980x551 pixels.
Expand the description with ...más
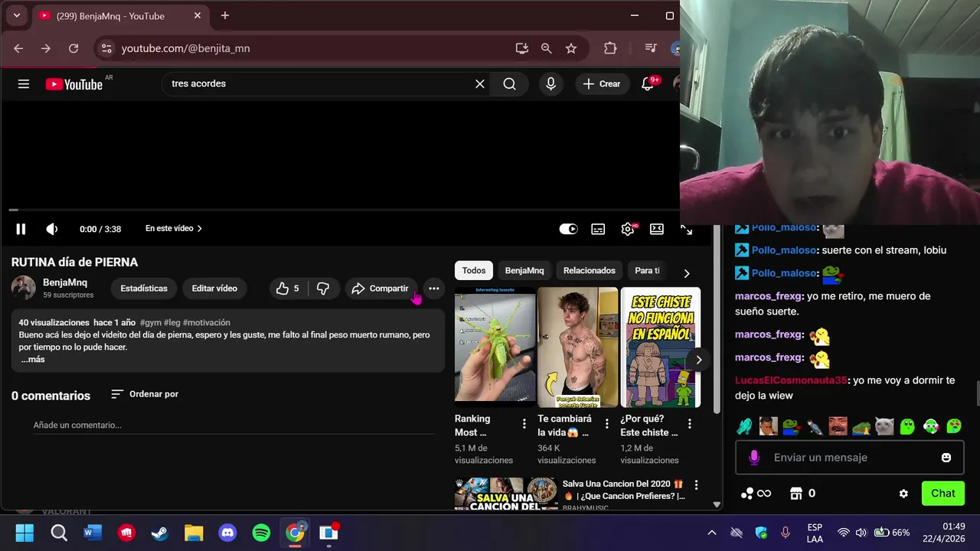(33, 360)
